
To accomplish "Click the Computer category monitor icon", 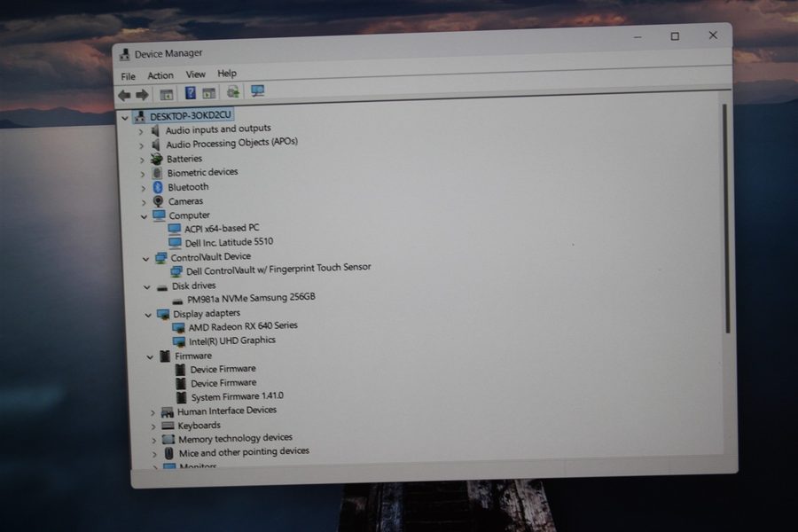I will coord(160,215).
